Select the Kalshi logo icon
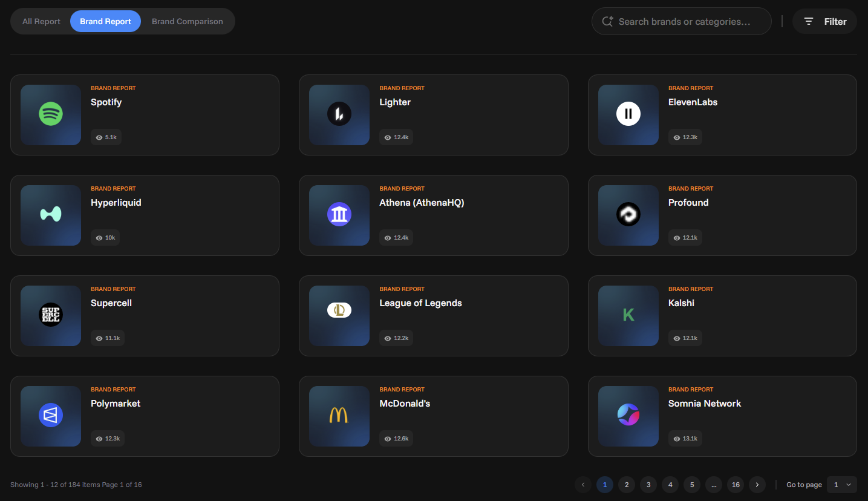Image resolution: width=868 pixels, height=501 pixels. point(628,316)
